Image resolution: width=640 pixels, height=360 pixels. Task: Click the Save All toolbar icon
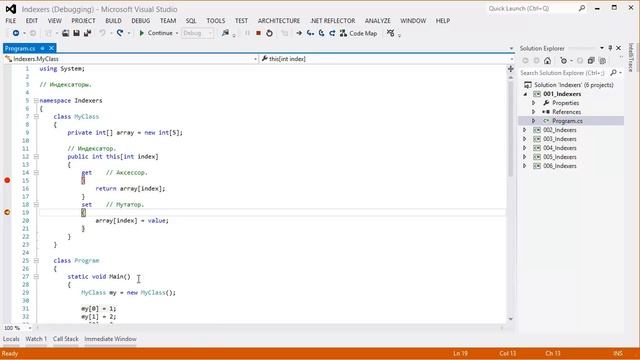click(87, 33)
